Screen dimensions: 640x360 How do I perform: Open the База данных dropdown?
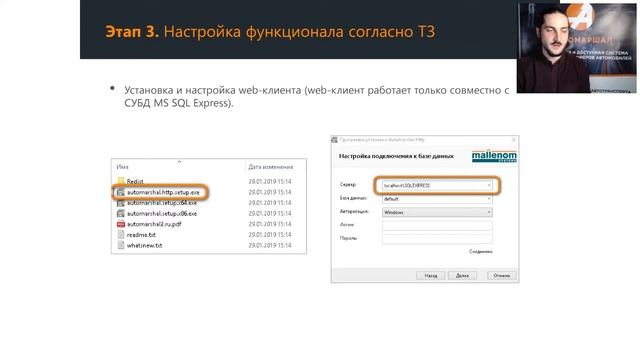coord(437,199)
